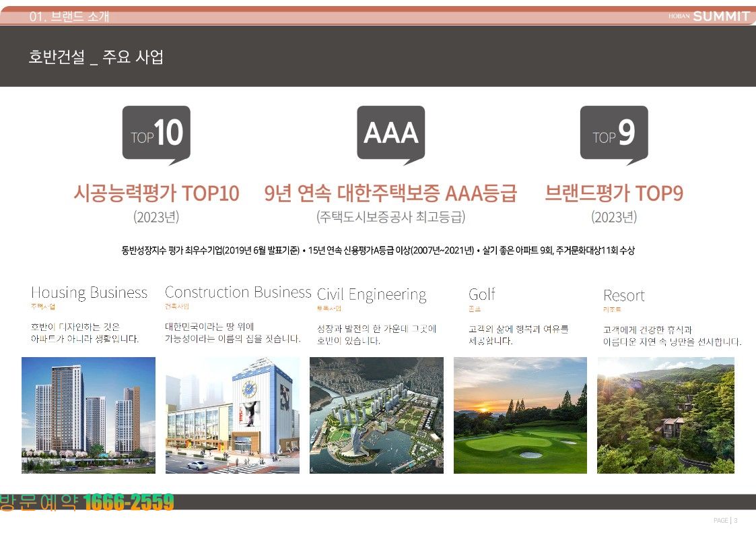Screen dimensions: 756x535
Task: Select '아파트가 아니라 생활입니다' description line
Action: 85,339
